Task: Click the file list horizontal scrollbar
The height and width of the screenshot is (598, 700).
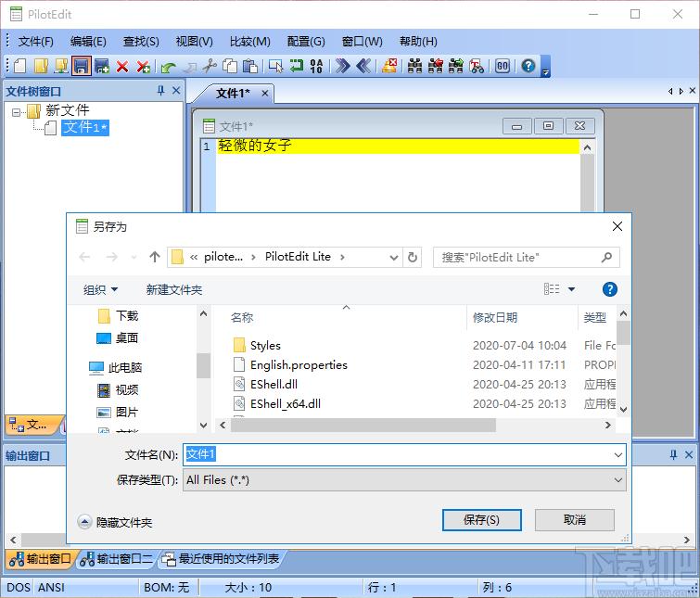Action: [363, 426]
